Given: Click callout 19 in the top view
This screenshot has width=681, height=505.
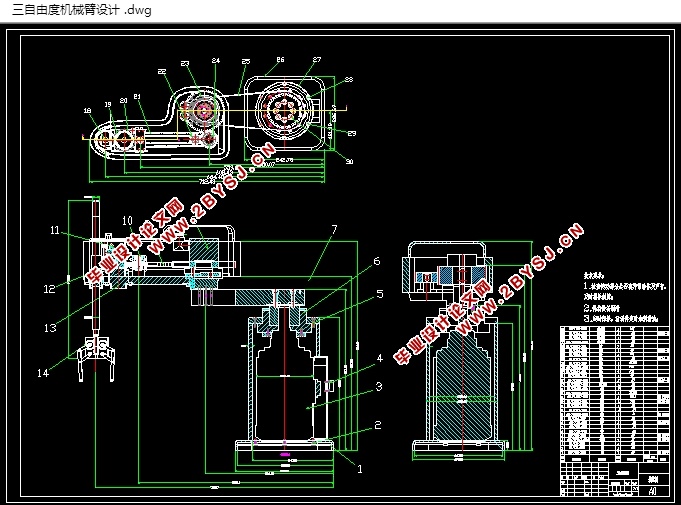Looking at the screenshot, I should pos(108,104).
